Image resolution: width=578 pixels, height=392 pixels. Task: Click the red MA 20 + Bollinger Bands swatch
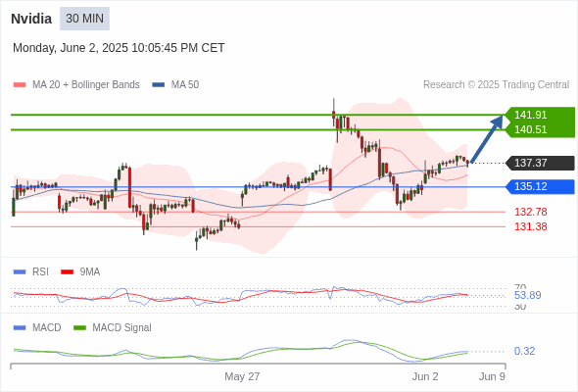pyautogui.click(x=20, y=85)
